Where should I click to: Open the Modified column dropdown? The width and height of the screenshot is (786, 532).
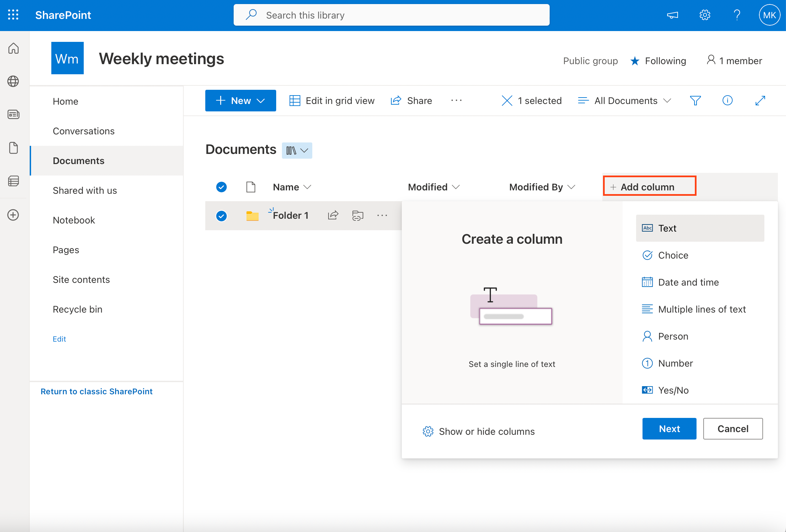[434, 187]
